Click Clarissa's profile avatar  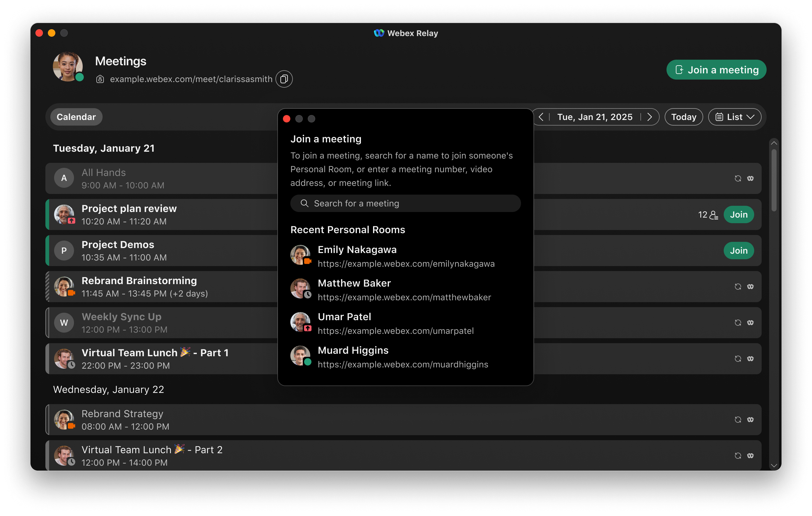tap(67, 67)
